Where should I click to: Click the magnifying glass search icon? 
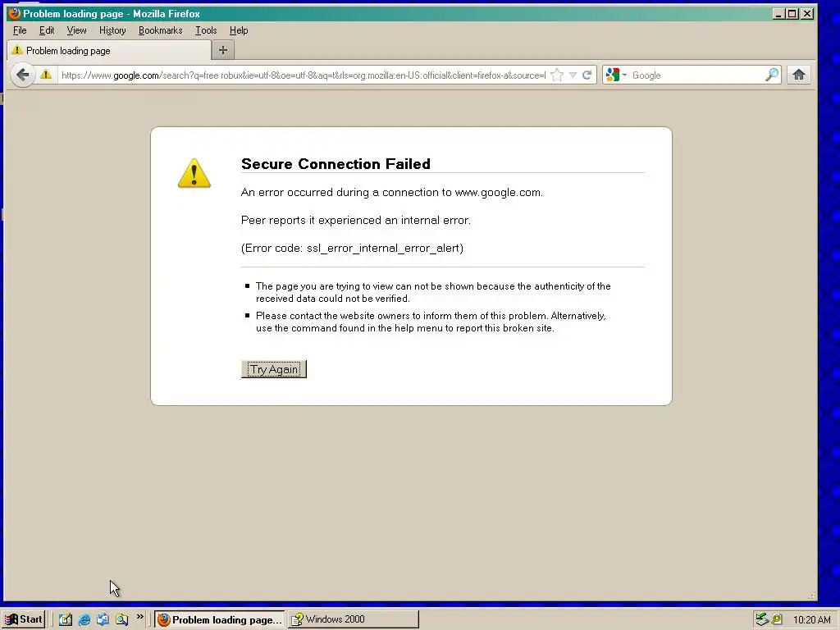[x=771, y=75]
